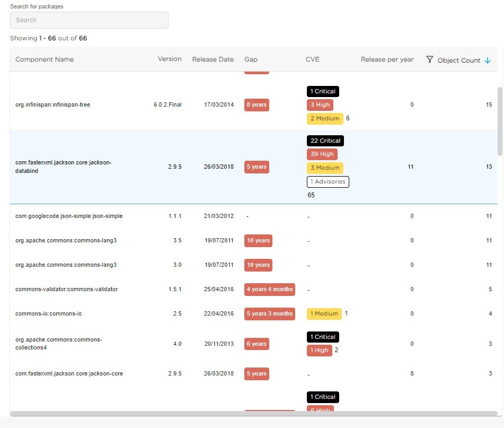Sort the table by Component Name
504x428 pixels.
(x=45, y=59)
